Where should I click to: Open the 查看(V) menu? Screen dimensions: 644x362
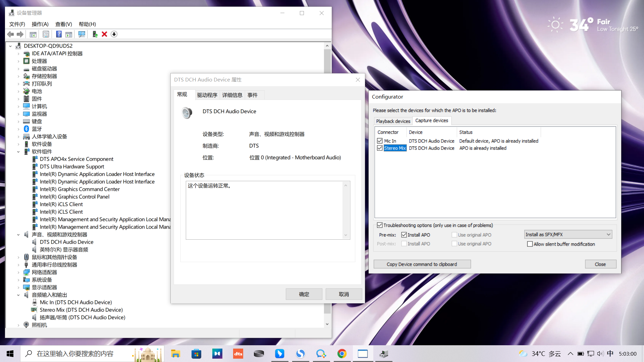pyautogui.click(x=64, y=24)
